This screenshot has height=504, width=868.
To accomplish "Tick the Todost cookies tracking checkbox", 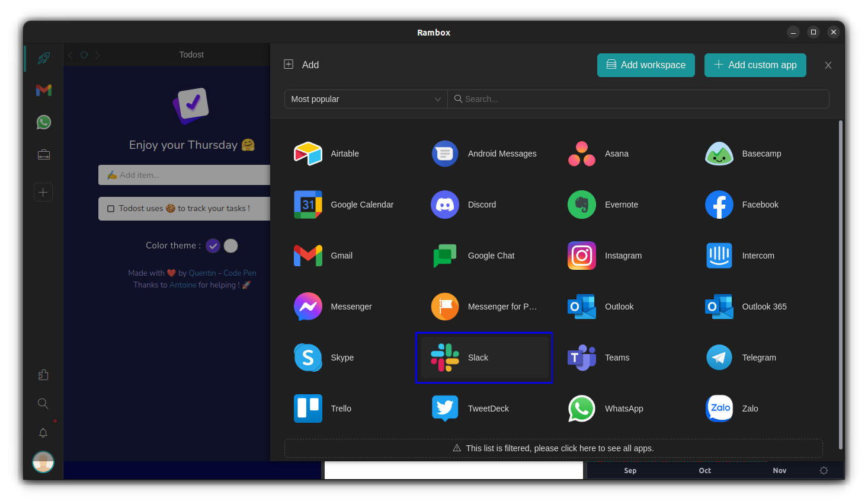I will click(x=110, y=208).
